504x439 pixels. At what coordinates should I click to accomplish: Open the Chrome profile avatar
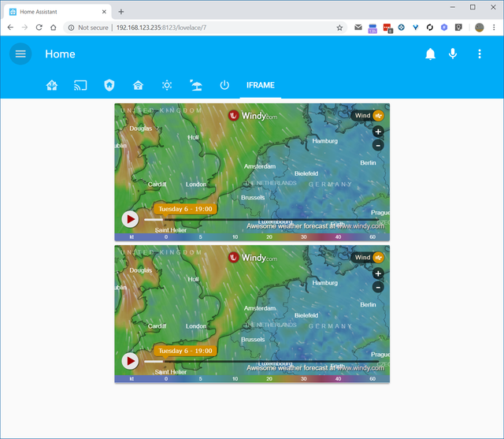[480, 28]
